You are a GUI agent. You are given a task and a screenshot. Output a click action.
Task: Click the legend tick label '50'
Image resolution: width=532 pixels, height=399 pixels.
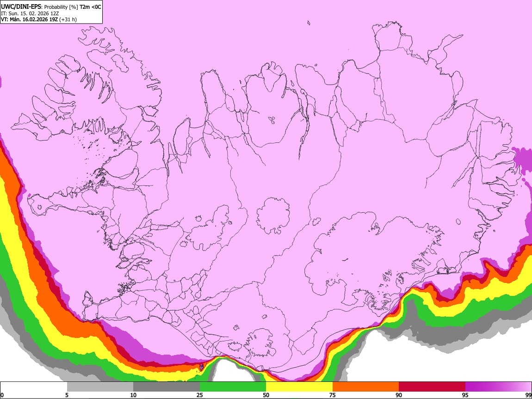tap(266, 395)
